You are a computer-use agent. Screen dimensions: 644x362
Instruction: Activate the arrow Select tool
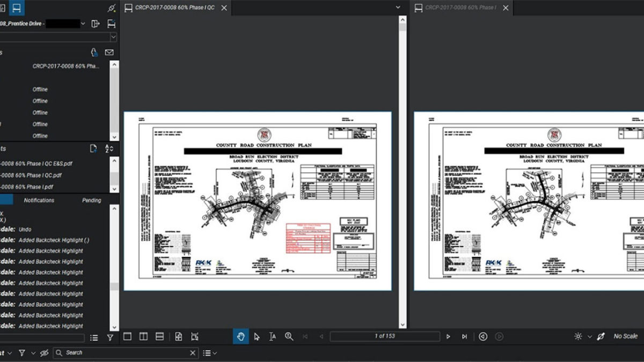[257, 336]
